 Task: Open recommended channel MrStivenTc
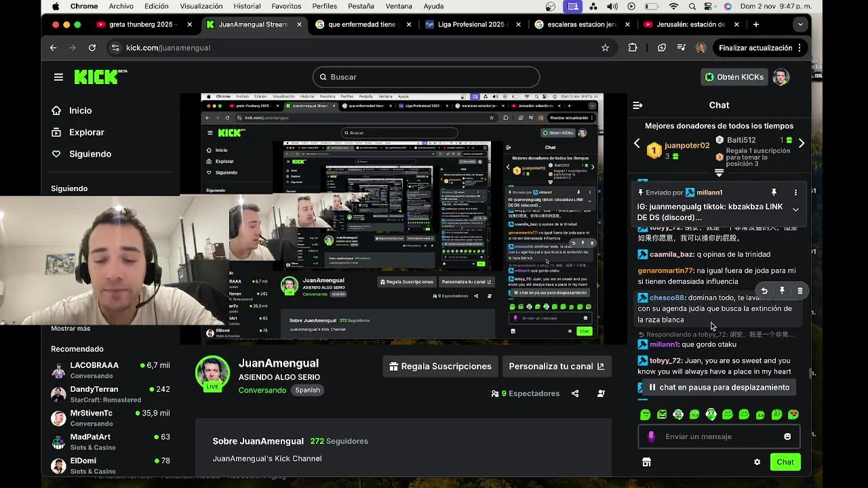click(x=110, y=418)
